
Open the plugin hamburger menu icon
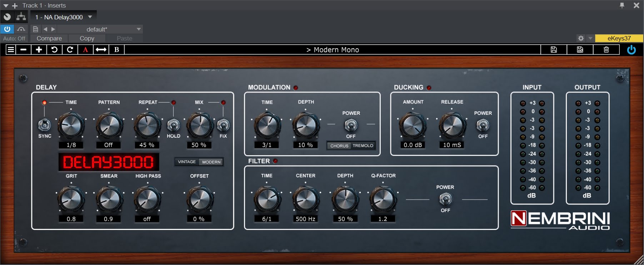point(11,50)
